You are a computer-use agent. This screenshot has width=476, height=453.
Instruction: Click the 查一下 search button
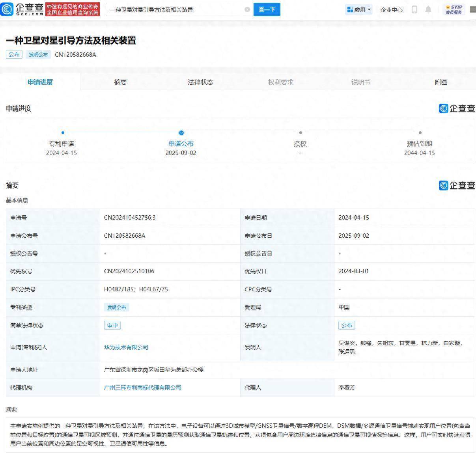coord(267,9)
